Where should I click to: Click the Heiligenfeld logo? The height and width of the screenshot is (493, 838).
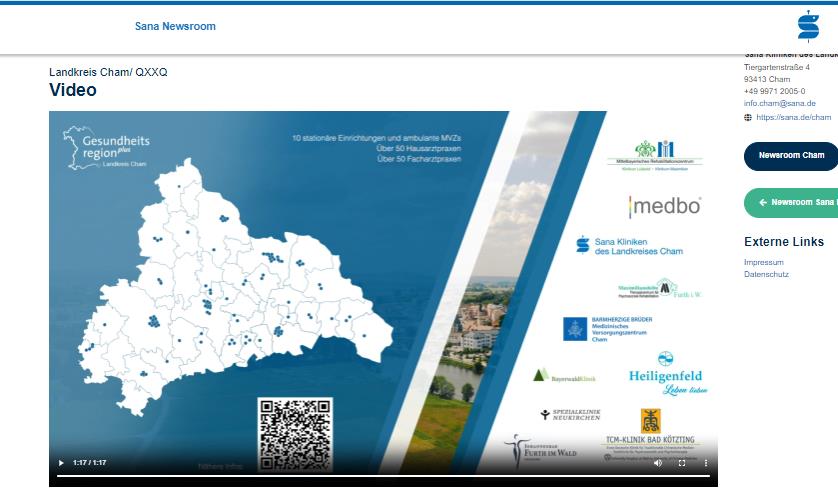pyautogui.click(x=666, y=373)
